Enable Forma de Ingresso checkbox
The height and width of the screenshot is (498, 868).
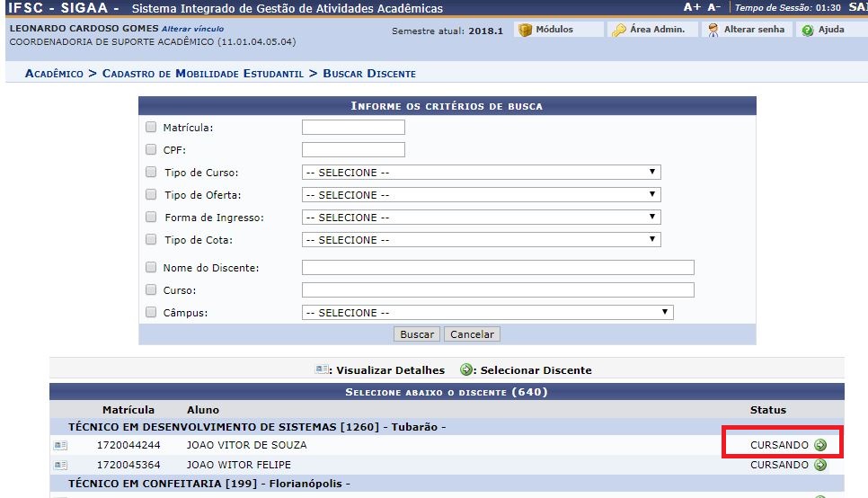(x=151, y=217)
